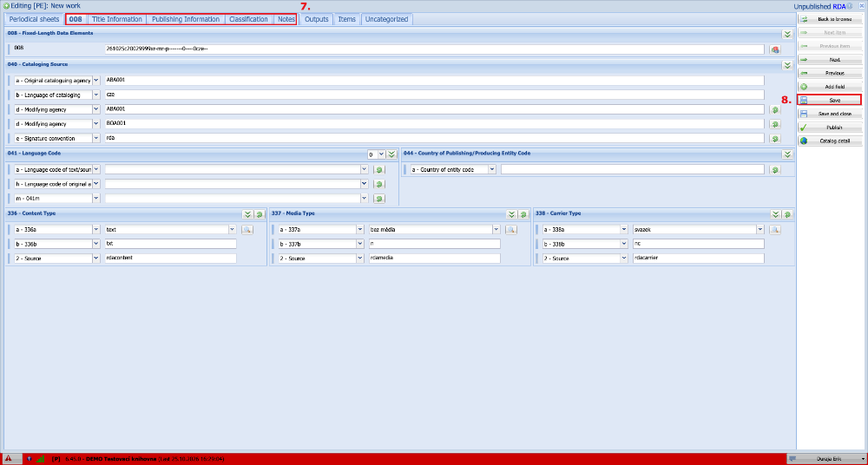
Task: Click the red warning triangle in status bar
Action: 10,459
